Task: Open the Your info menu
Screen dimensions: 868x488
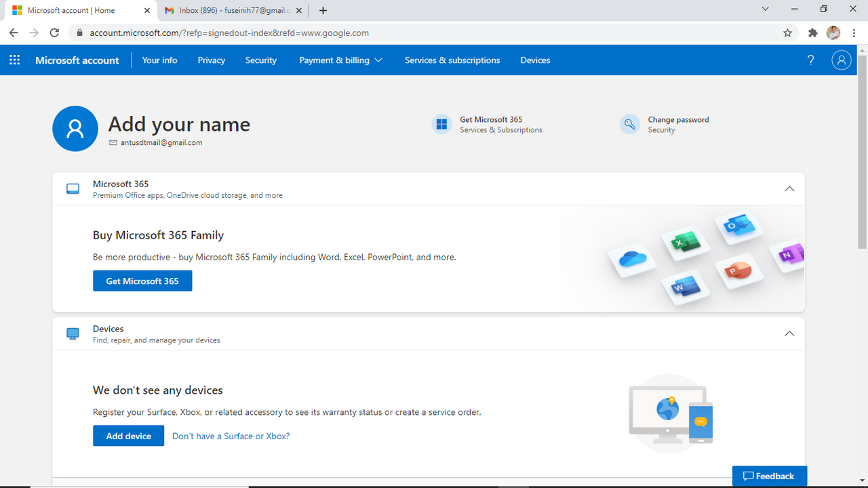Action: pyautogui.click(x=160, y=60)
